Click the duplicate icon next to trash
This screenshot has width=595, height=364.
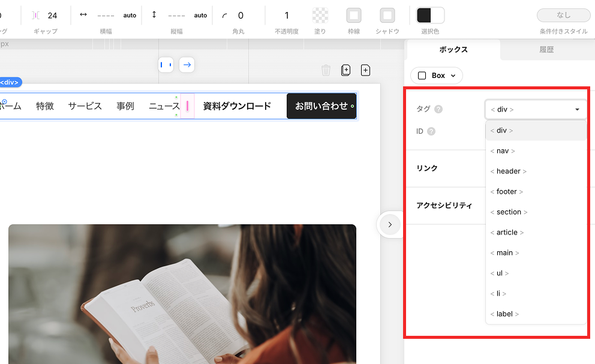[x=345, y=71]
